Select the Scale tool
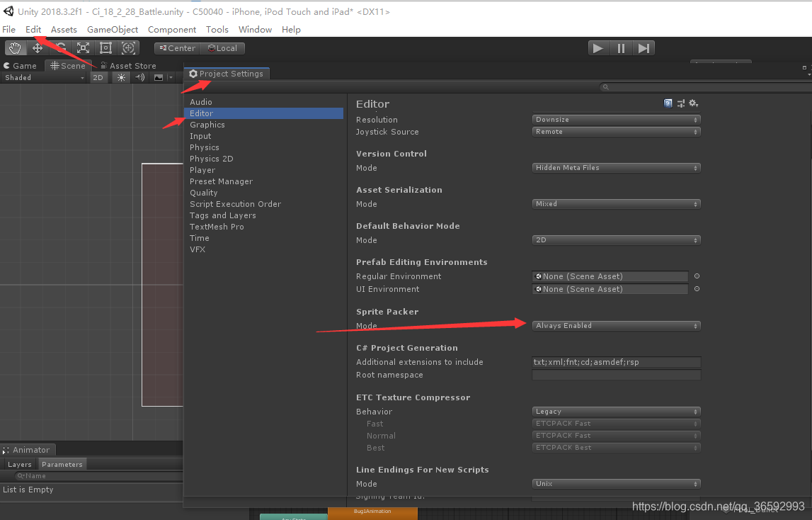Screen dimensions: 812x520 point(83,48)
